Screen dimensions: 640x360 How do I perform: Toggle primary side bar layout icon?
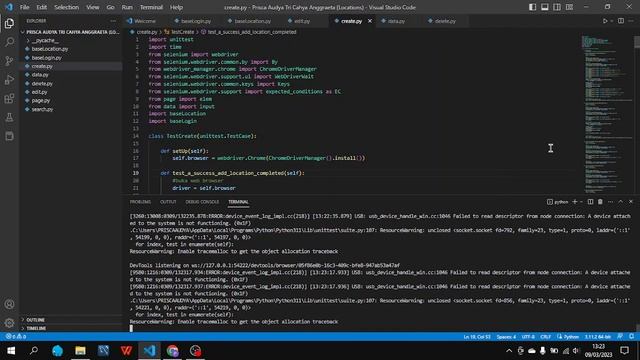[x=532, y=7]
